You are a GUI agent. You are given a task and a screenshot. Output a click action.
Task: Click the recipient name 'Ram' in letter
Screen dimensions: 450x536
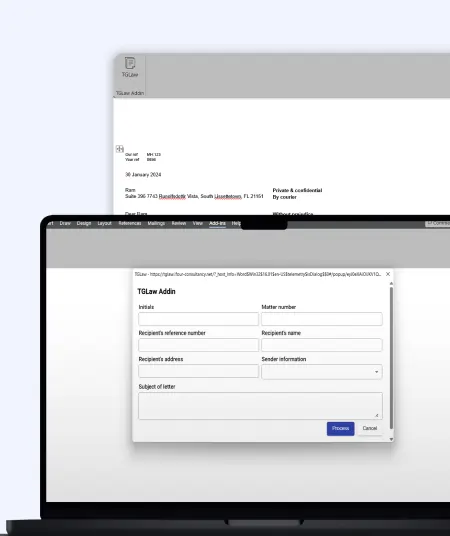130,190
